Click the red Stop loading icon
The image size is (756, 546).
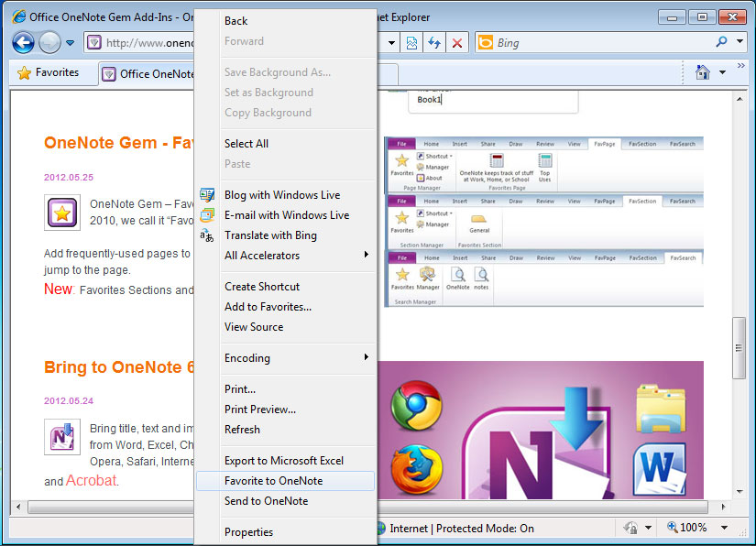(x=457, y=43)
